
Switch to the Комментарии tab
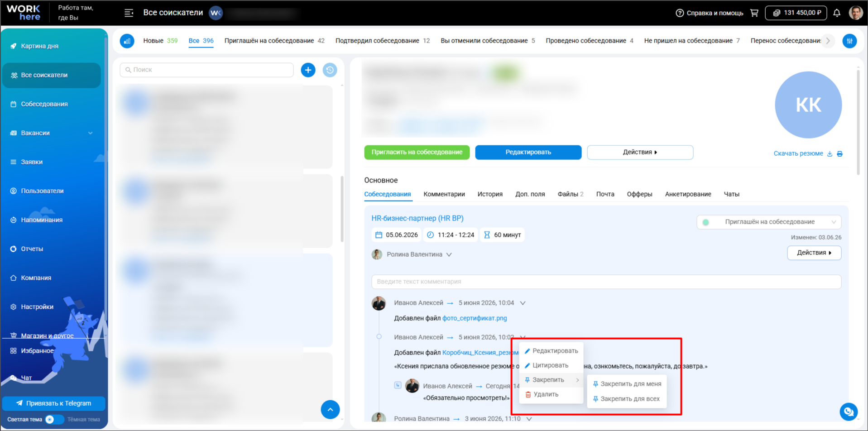pyautogui.click(x=444, y=194)
